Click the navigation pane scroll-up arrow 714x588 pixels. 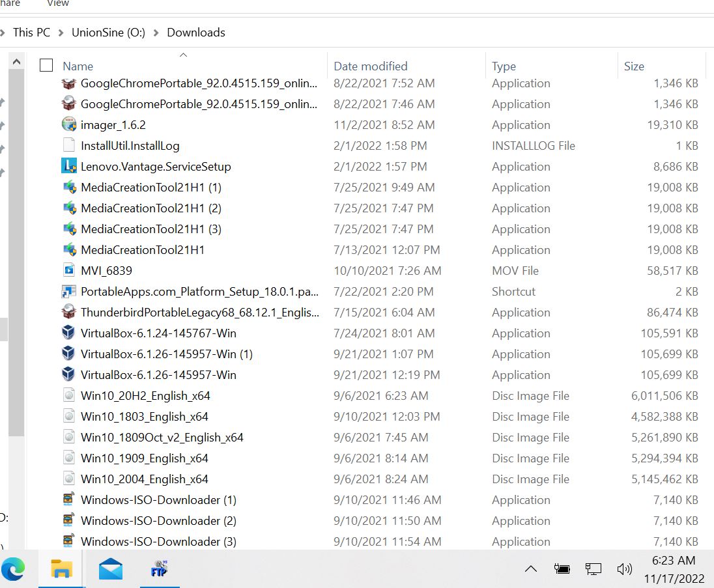point(16,61)
